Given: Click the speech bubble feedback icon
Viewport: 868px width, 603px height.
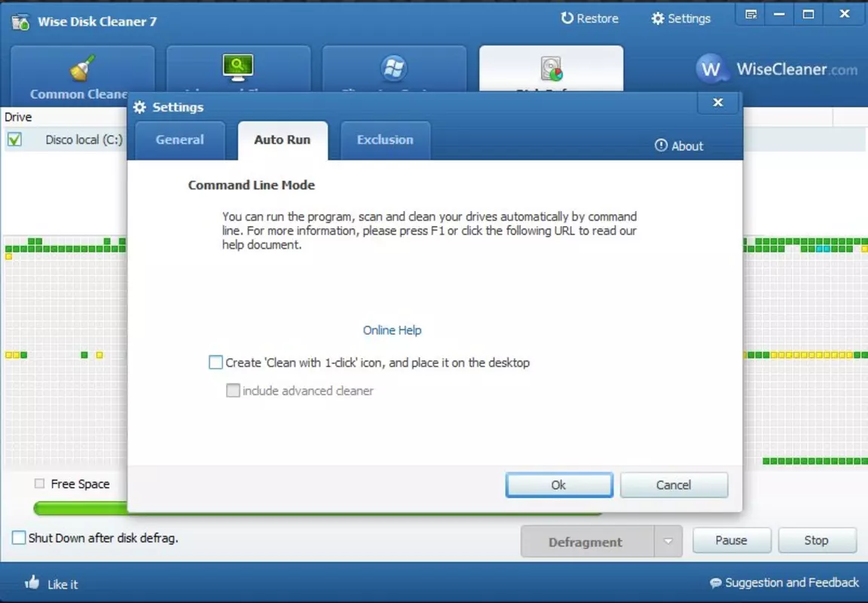Looking at the screenshot, I should click(x=716, y=583).
